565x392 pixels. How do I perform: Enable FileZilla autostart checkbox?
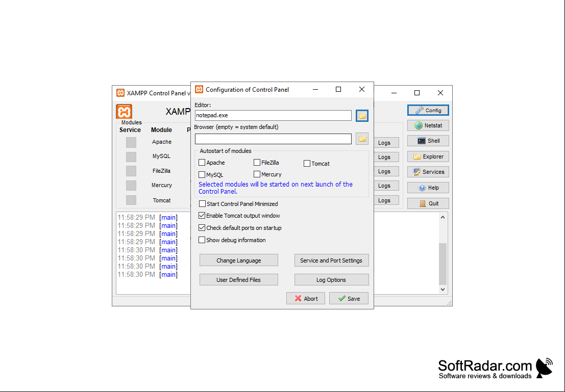[257, 162]
